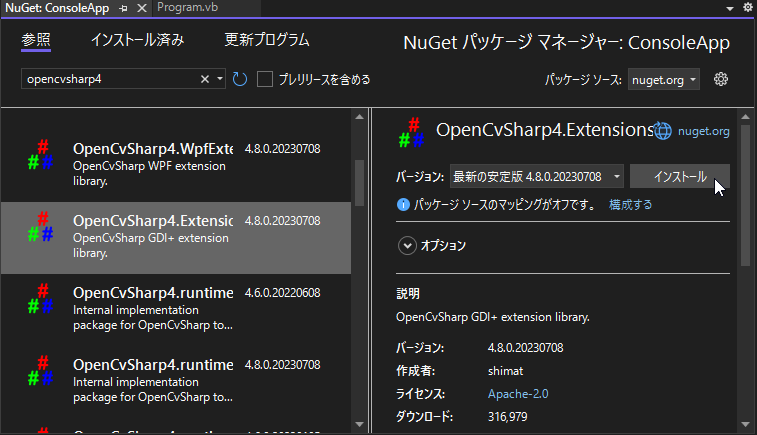Select the 参照 tab
Viewport: 757px width, 435px height.
coord(36,40)
